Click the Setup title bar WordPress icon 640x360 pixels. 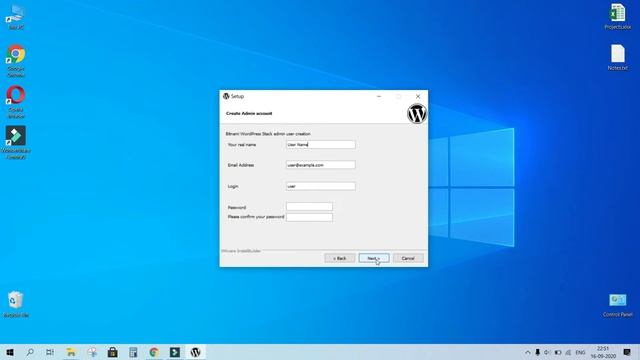point(226,96)
